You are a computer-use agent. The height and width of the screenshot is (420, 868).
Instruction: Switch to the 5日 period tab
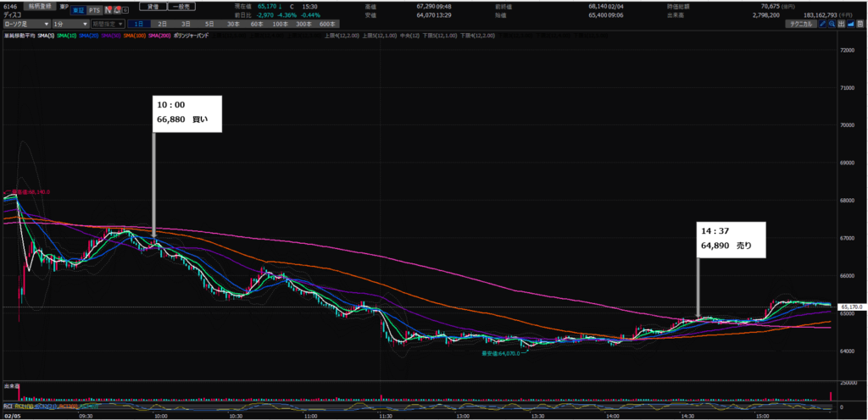tap(209, 25)
